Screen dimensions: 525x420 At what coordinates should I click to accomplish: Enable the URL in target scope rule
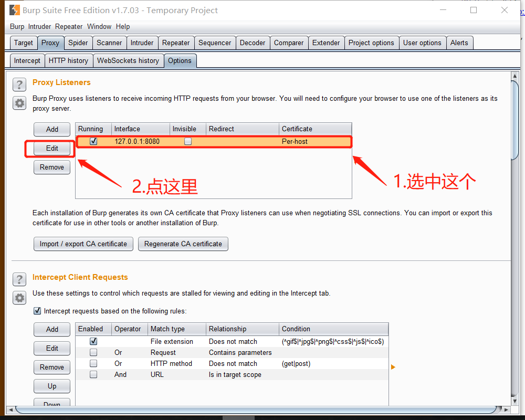pos(93,374)
